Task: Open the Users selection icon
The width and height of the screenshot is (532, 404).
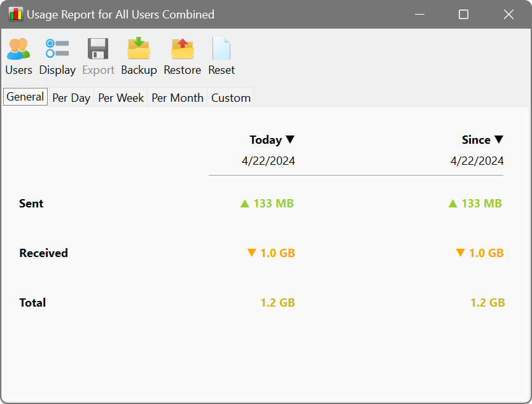Action: click(18, 50)
